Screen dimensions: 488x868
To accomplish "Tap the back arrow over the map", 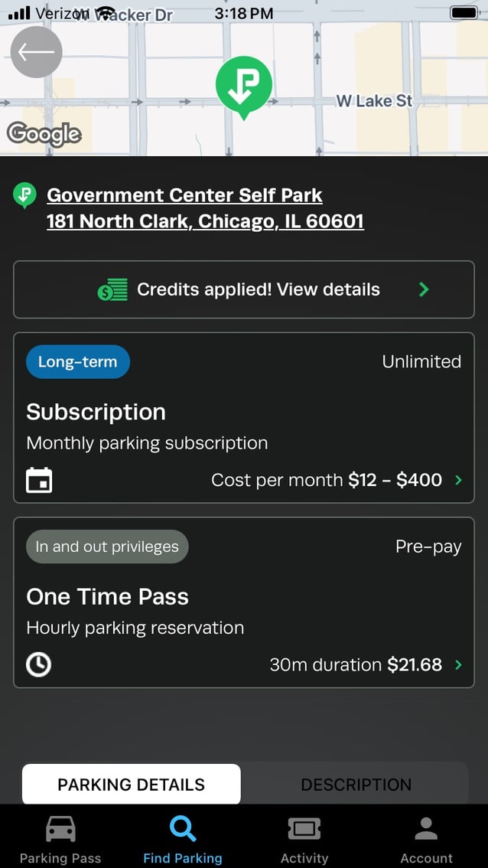I will click(35, 52).
